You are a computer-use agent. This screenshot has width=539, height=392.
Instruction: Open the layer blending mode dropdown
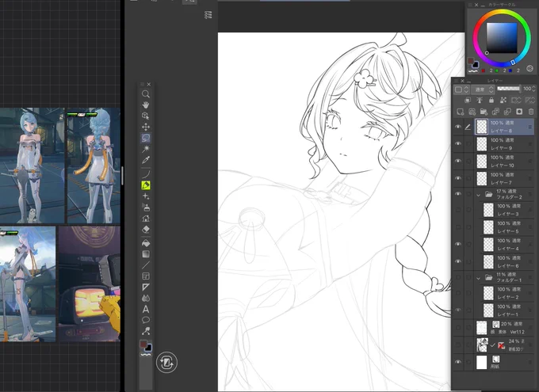click(483, 89)
